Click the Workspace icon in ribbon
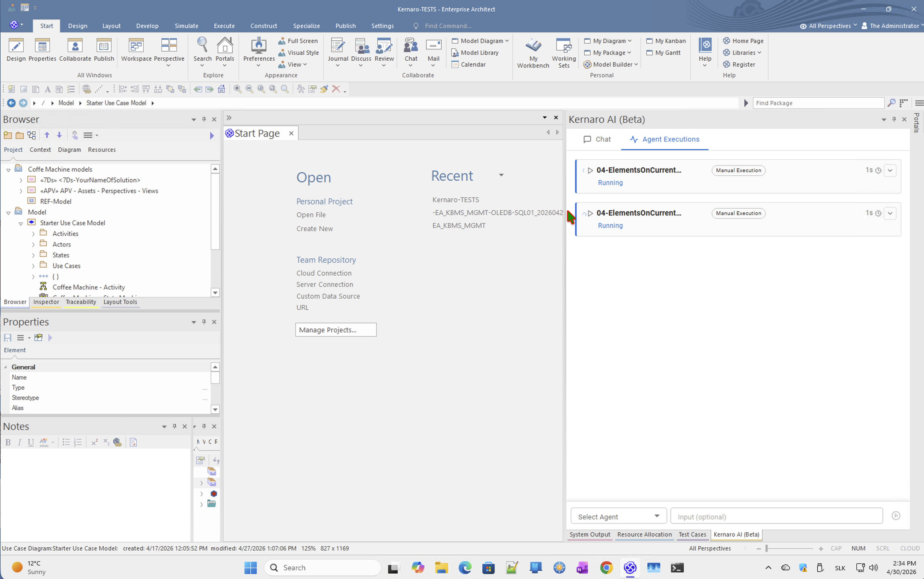This screenshot has height=579, width=924. pos(136,50)
